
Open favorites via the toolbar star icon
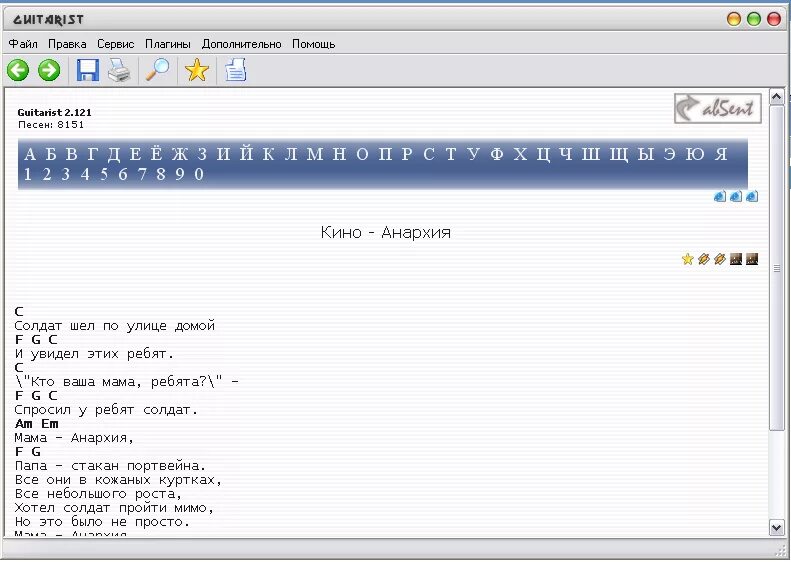click(x=197, y=70)
